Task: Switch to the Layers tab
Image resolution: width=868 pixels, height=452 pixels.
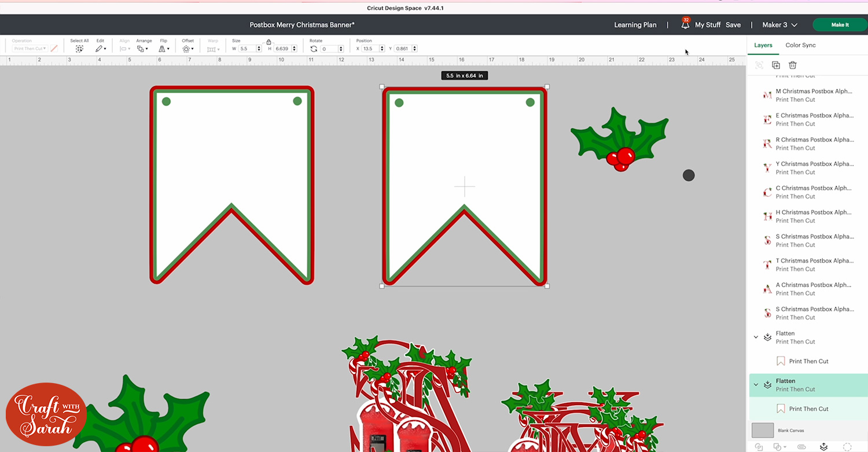Action: click(x=763, y=45)
